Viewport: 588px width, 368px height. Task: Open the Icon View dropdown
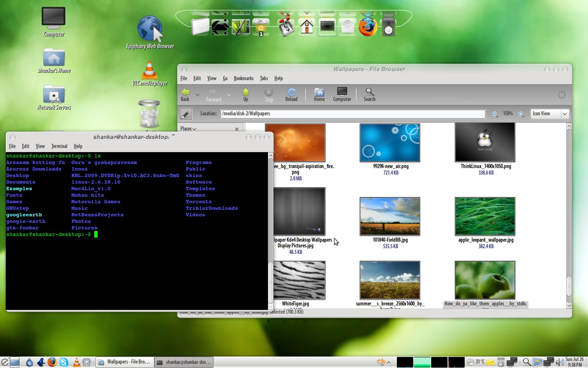(x=550, y=114)
